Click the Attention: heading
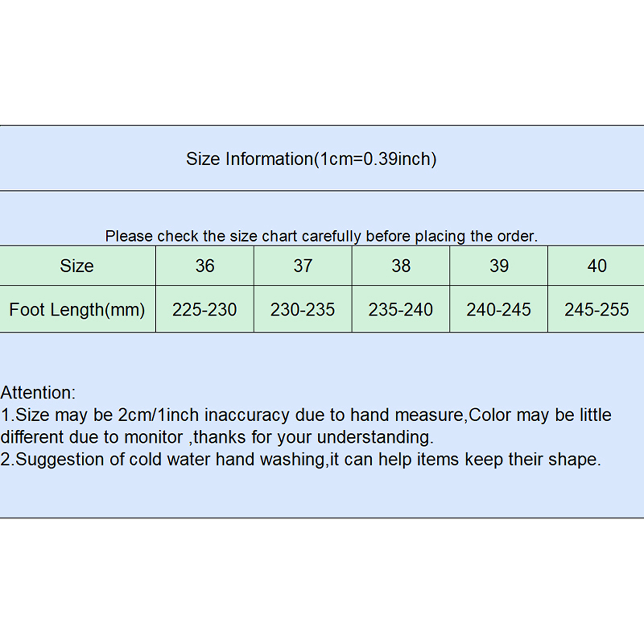 coord(38,393)
